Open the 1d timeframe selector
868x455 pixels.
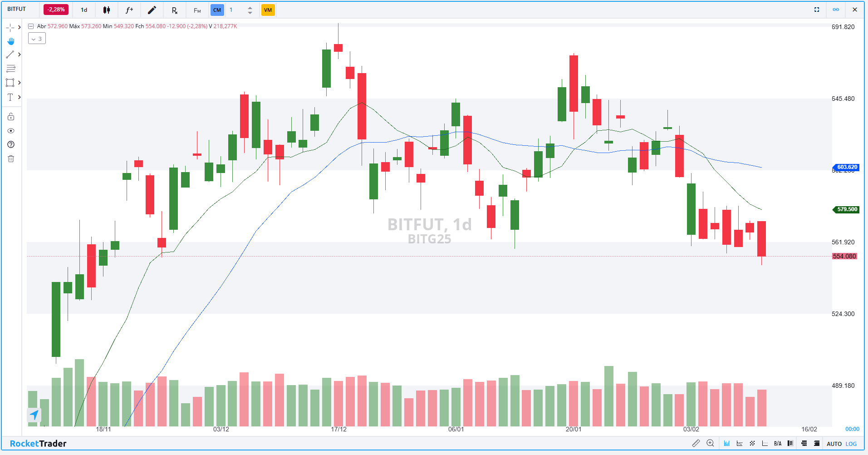[84, 10]
